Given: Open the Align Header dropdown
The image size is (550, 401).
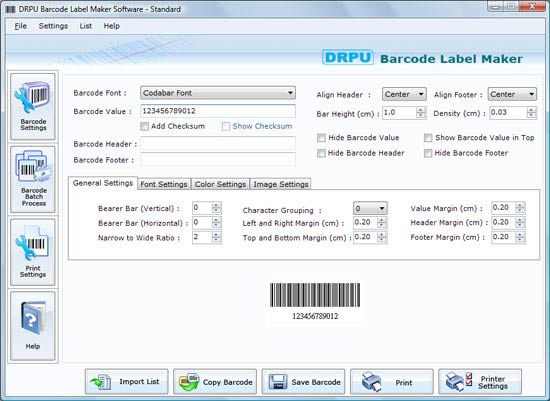Looking at the screenshot, I should pos(404,94).
